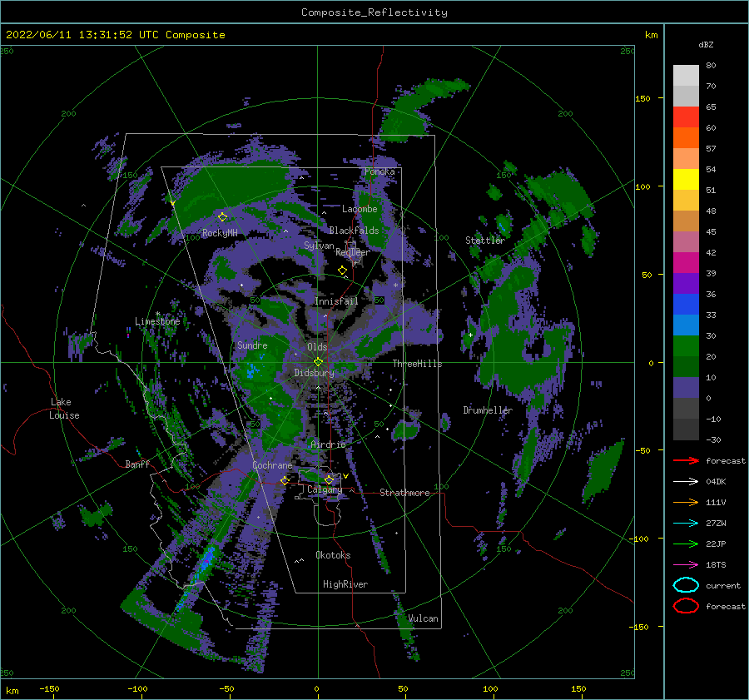Click the blue 36 dBZ legend swatch
This screenshot has height=700, width=749.
pyautogui.click(x=686, y=304)
